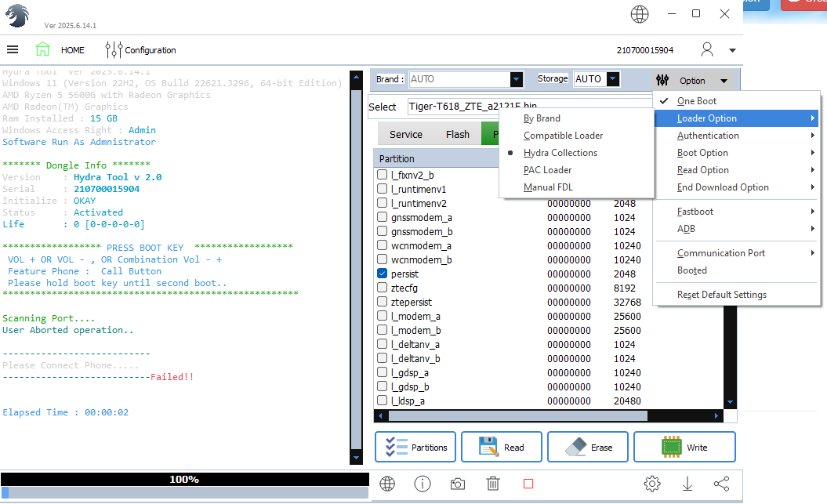Image resolution: width=827 pixels, height=504 pixels.
Task: Choose Reset Default Settings option
Action: [x=721, y=295]
